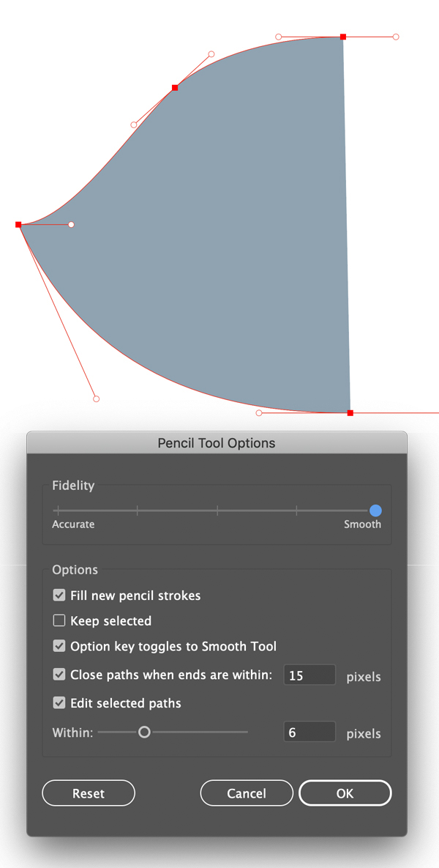Select the top anchor point of the shape
The image size is (439, 868).
[343, 37]
